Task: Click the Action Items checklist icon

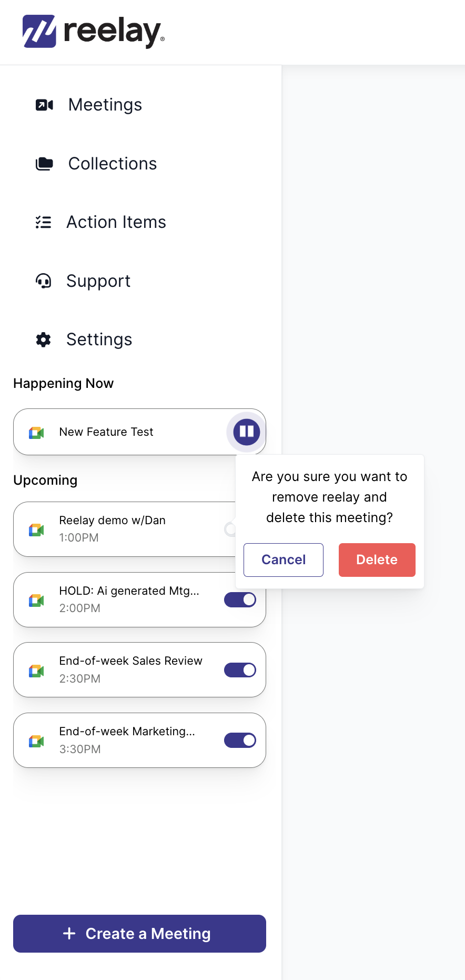Action: 43,222
